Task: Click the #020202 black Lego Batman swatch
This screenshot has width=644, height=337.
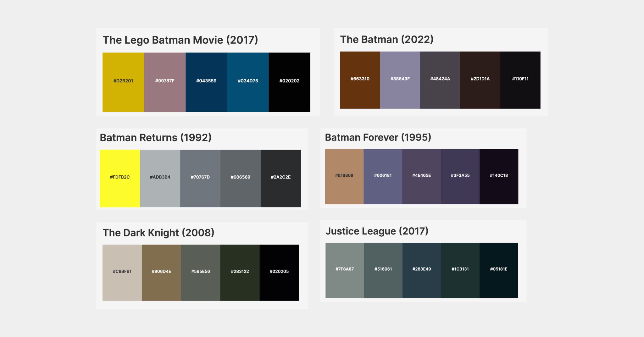Action: coord(289,81)
